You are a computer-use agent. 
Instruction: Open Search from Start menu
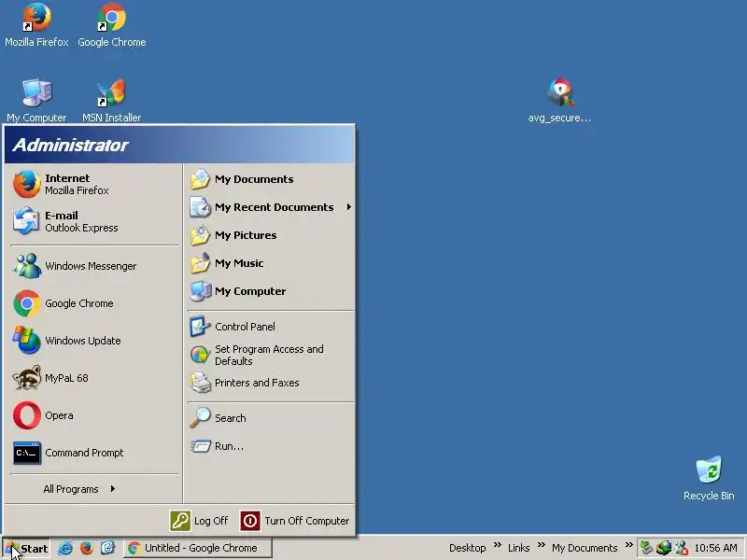[269, 418]
